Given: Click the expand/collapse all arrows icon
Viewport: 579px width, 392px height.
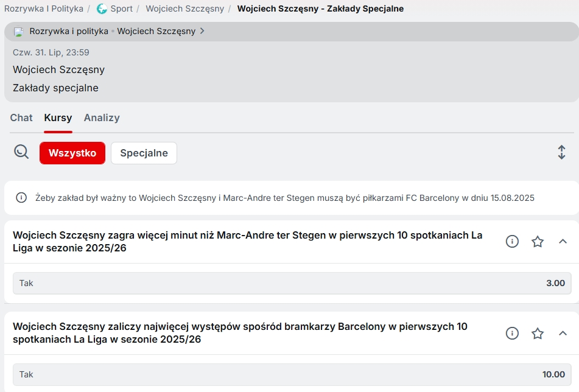Looking at the screenshot, I should pyautogui.click(x=561, y=152).
